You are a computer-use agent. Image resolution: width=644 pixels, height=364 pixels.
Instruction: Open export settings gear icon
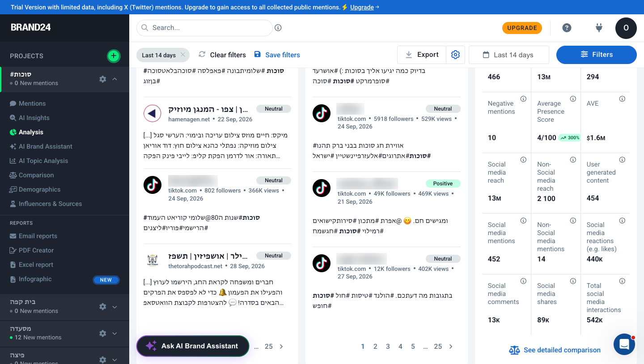tap(456, 55)
